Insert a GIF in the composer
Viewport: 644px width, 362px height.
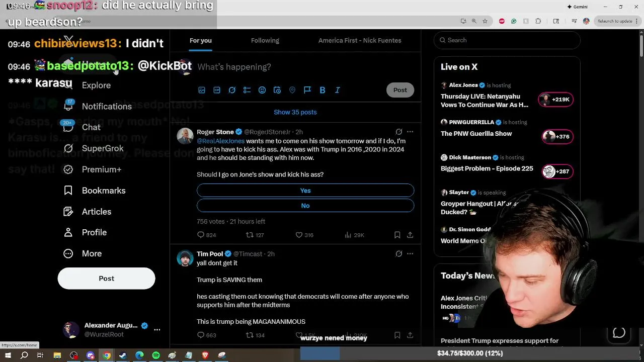click(x=217, y=90)
